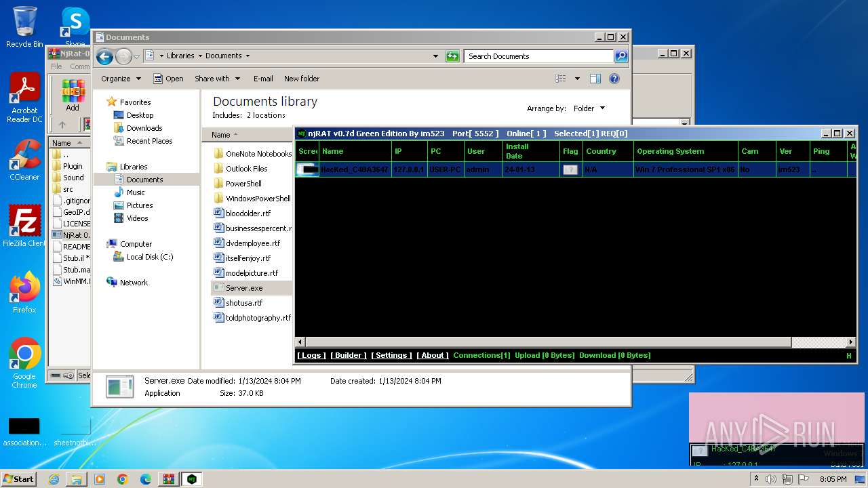Open the njRAT Builder tab
Image resolution: width=868 pixels, height=488 pixels.
pyautogui.click(x=349, y=355)
